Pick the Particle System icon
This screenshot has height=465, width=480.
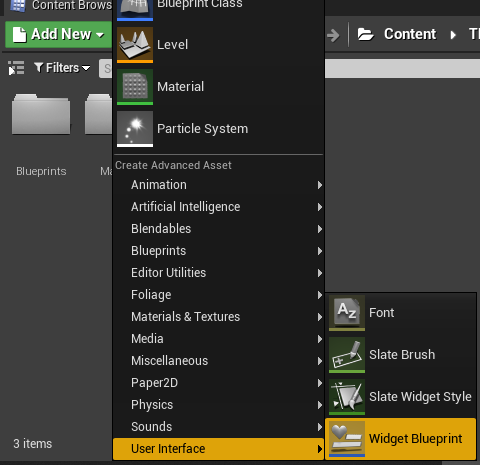click(135, 129)
